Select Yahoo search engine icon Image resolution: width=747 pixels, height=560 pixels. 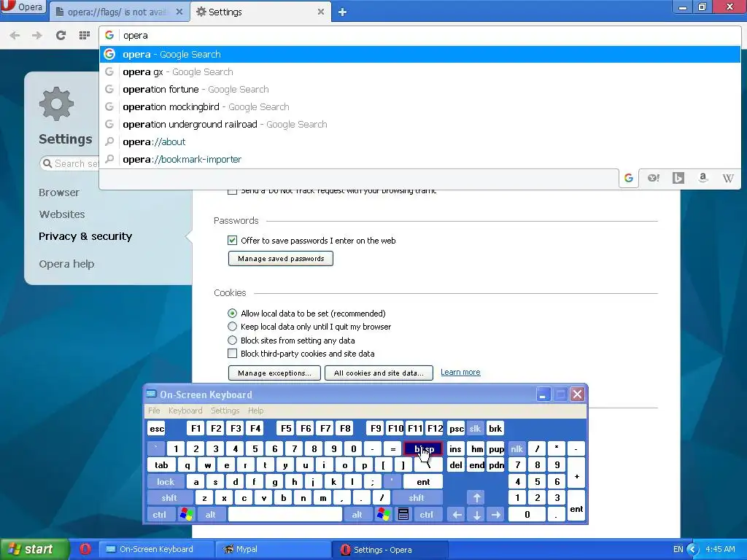click(x=654, y=178)
